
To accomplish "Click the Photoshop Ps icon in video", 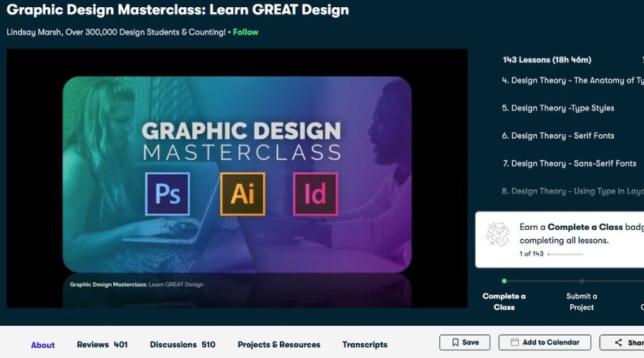I will [x=167, y=194].
